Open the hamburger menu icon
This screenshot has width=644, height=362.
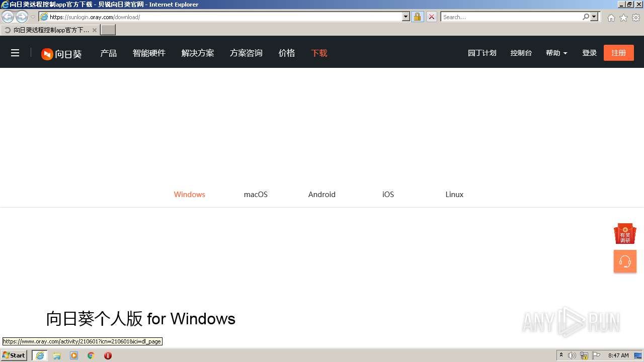coord(15,53)
